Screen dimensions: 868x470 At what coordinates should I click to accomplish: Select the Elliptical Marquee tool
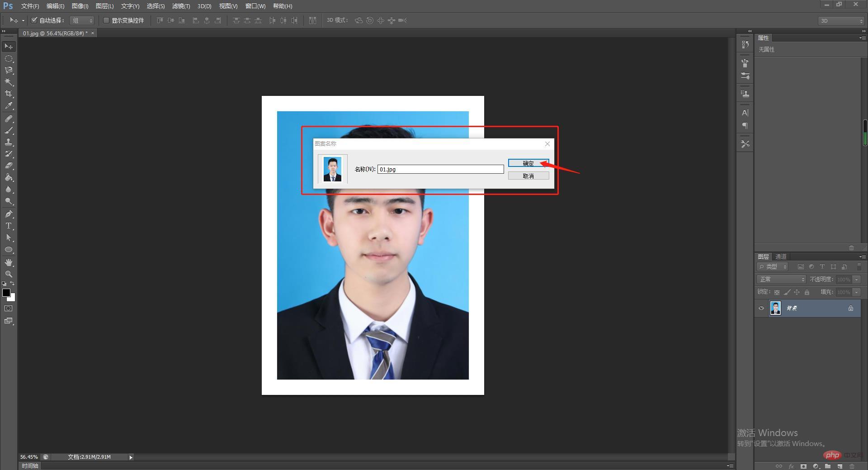(x=9, y=59)
